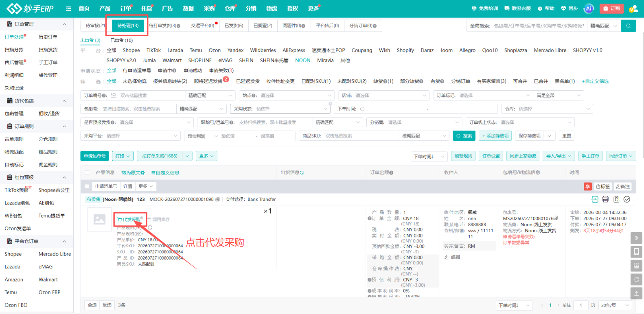Open the help book floating icon
The height and width of the screenshot is (314, 644).
636,266
